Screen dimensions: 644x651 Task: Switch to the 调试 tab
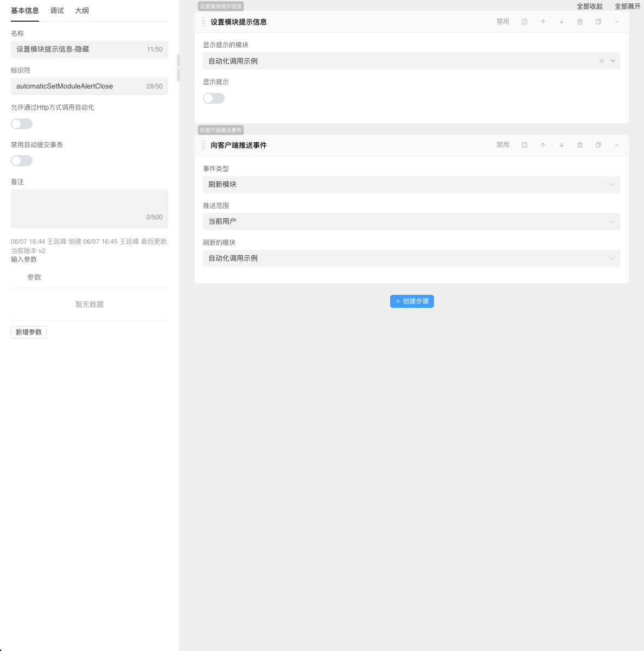56,10
